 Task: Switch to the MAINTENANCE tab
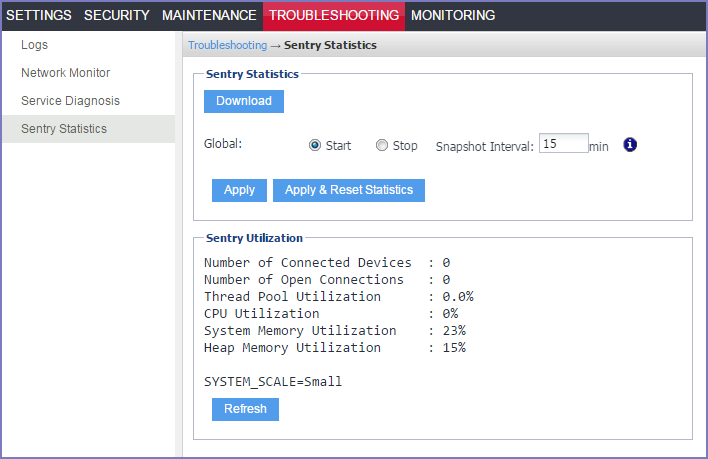pyautogui.click(x=209, y=15)
